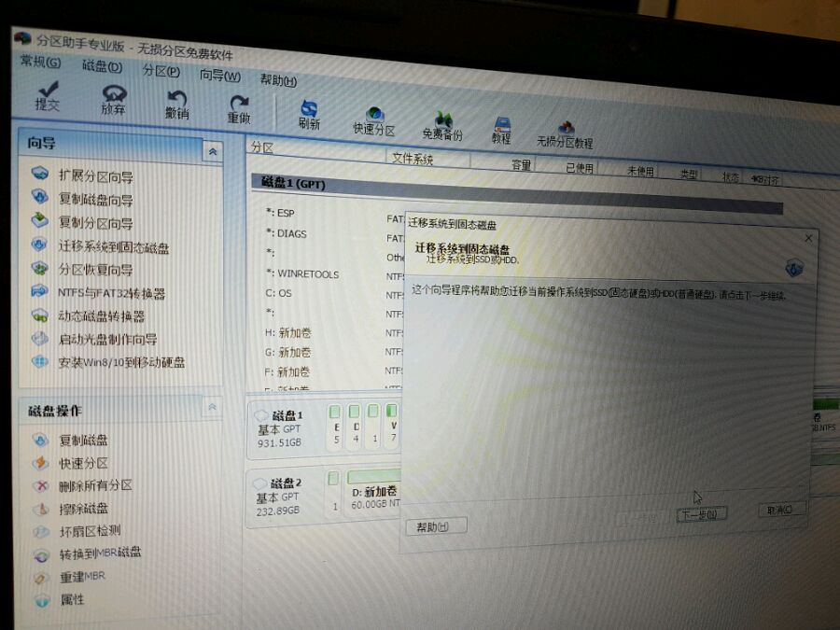
Task: Select the 磁盘1 (GPT) header row
Action: pyautogui.click(x=517, y=195)
